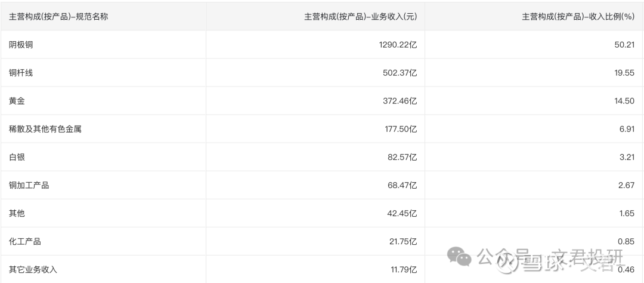Click the 黄金 product name cell
644x283 pixels.
17,101
